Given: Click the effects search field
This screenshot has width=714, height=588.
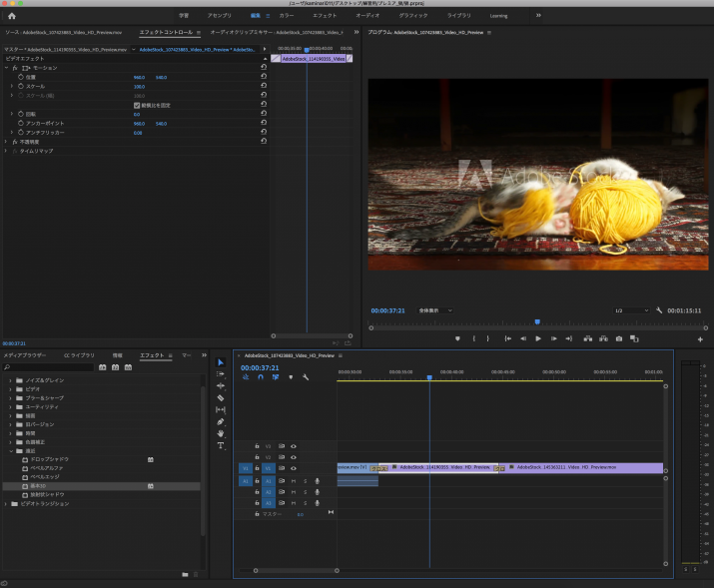Looking at the screenshot, I should coord(50,367).
